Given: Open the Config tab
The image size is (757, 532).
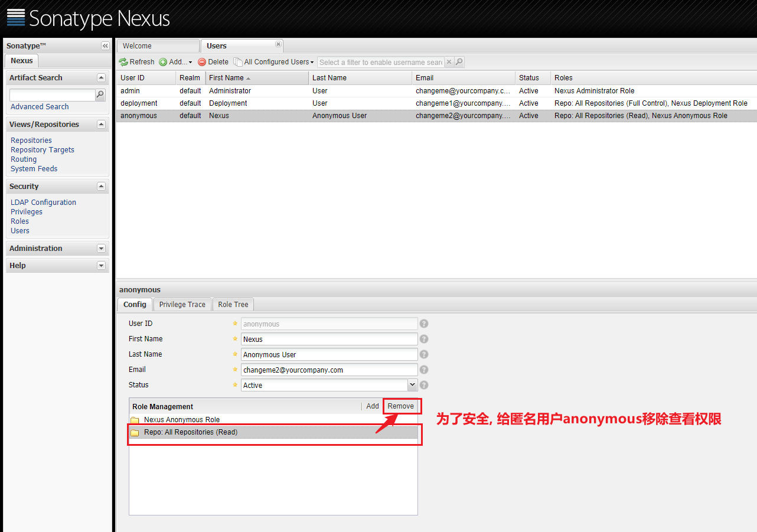Looking at the screenshot, I should coord(135,305).
